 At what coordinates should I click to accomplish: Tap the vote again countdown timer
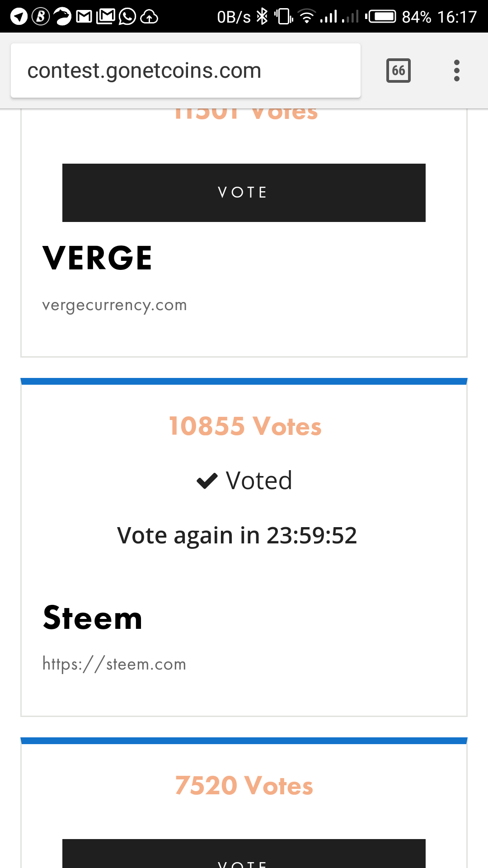click(x=237, y=535)
